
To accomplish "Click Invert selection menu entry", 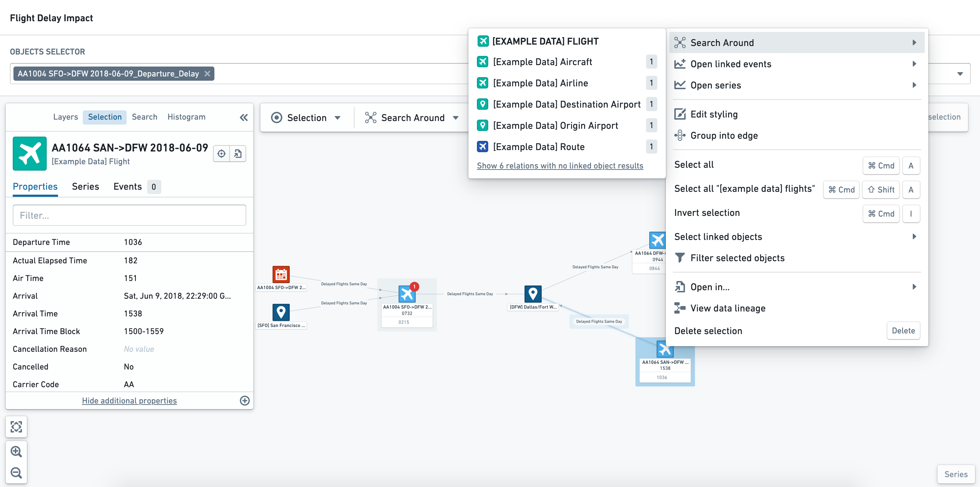I will (x=797, y=213).
